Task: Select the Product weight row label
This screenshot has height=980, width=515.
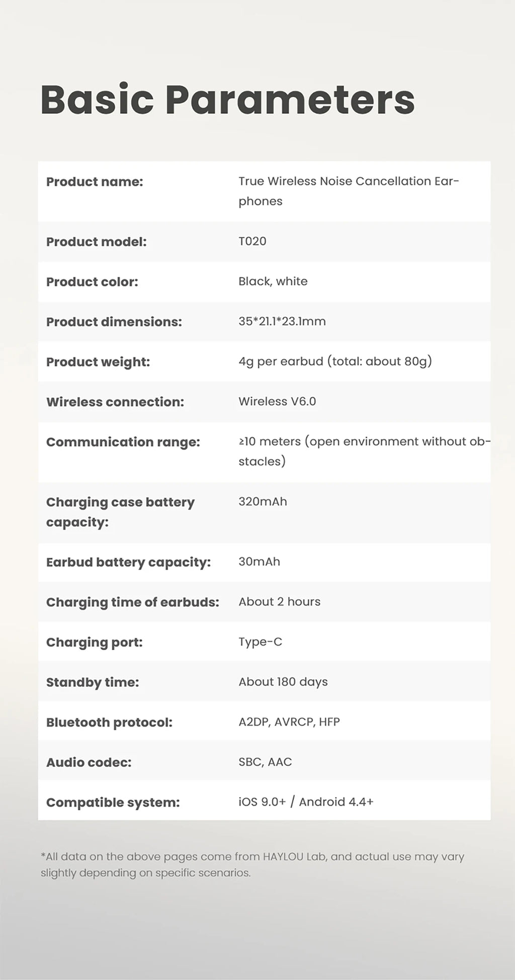Action: pos(98,362)
